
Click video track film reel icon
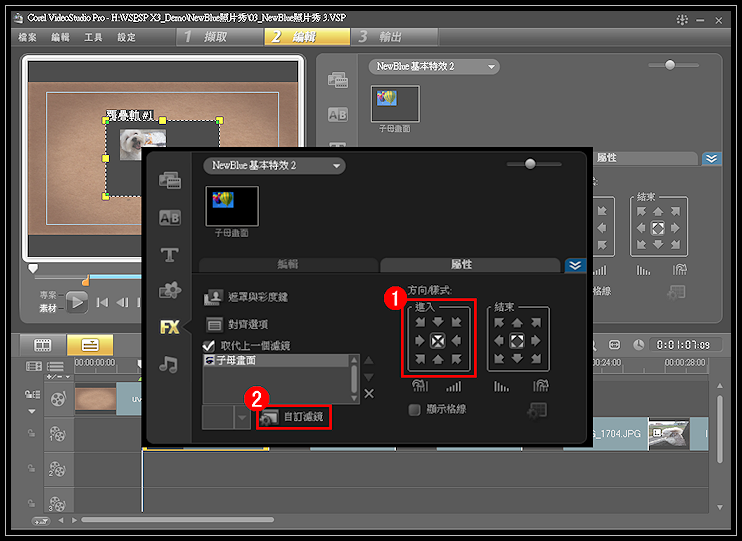58,399
